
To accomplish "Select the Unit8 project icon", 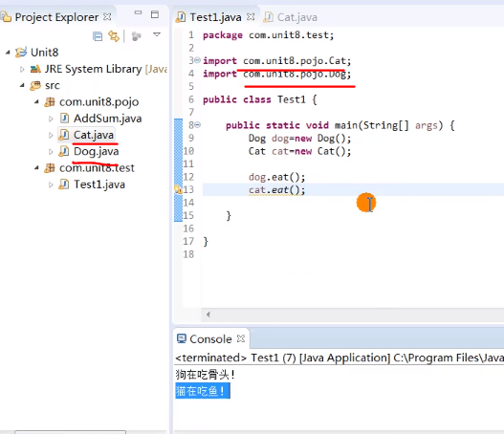I will point(21,52).
